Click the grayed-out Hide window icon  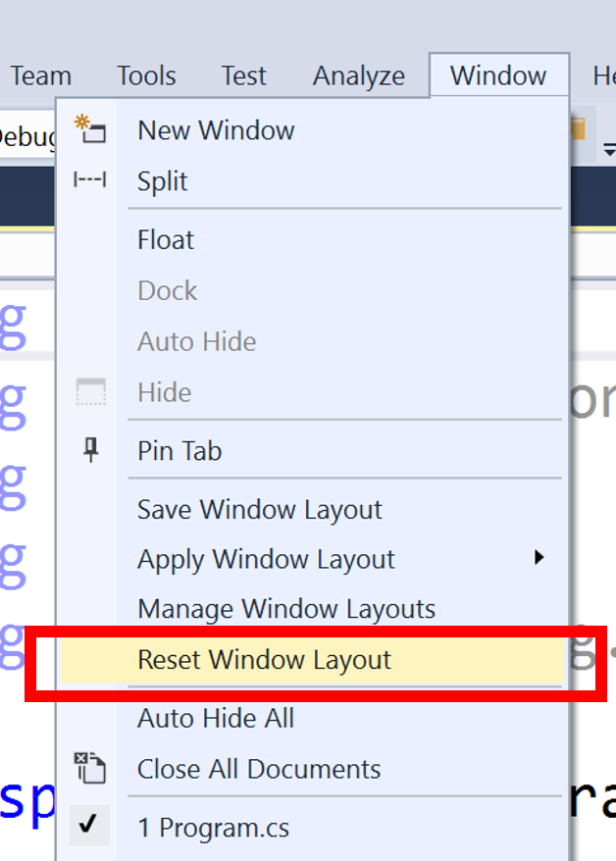(x=90, y=392)
